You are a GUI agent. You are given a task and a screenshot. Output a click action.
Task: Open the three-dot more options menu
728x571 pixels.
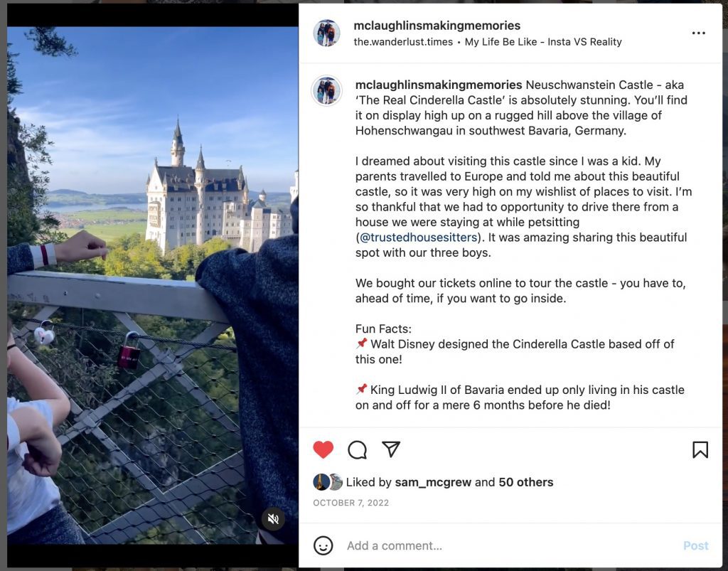click(x=698, y=33)
